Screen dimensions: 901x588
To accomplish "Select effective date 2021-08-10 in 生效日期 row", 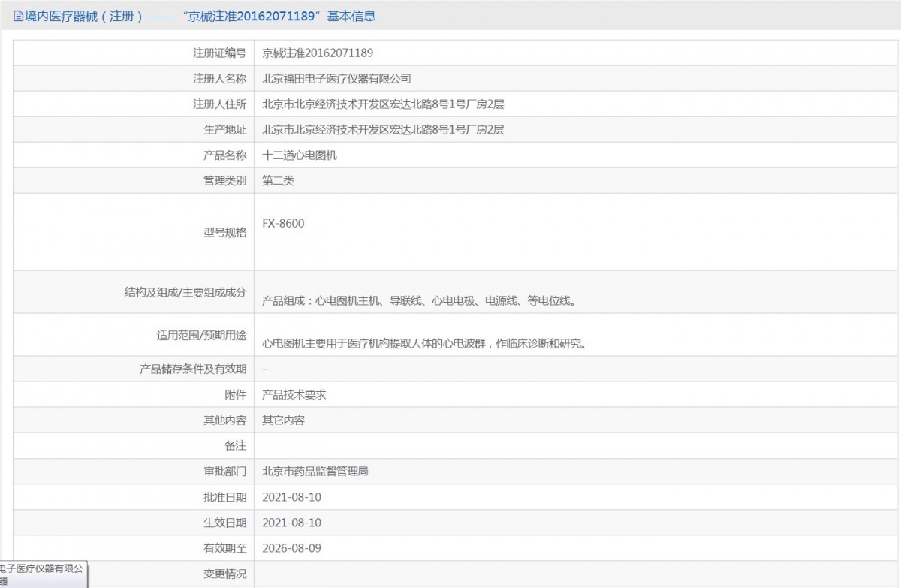I will tap(291, 523).
